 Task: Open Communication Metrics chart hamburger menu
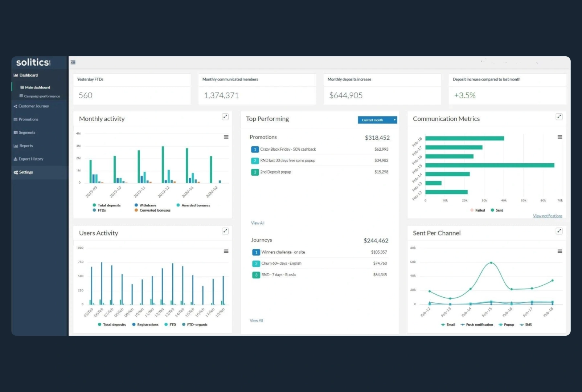click(560, 137)
